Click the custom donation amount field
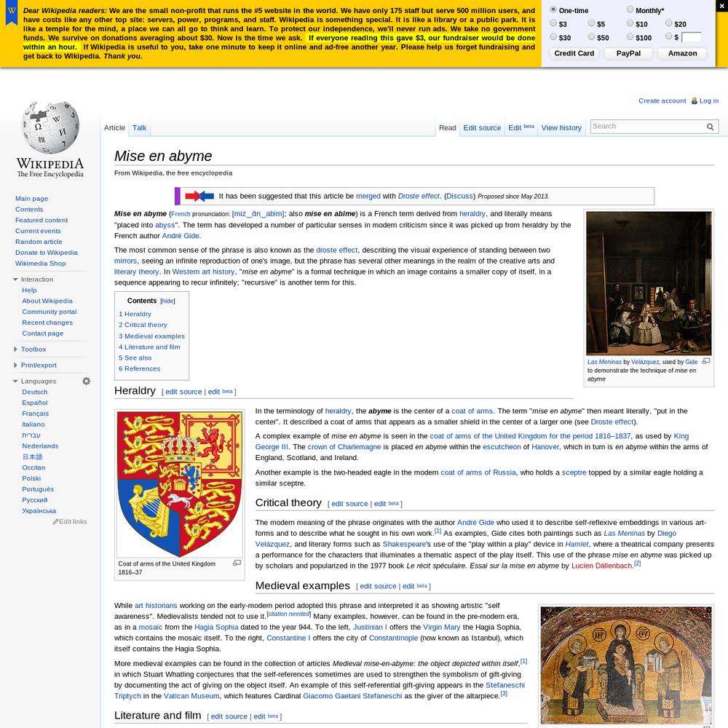 click(x=692, y=37)
